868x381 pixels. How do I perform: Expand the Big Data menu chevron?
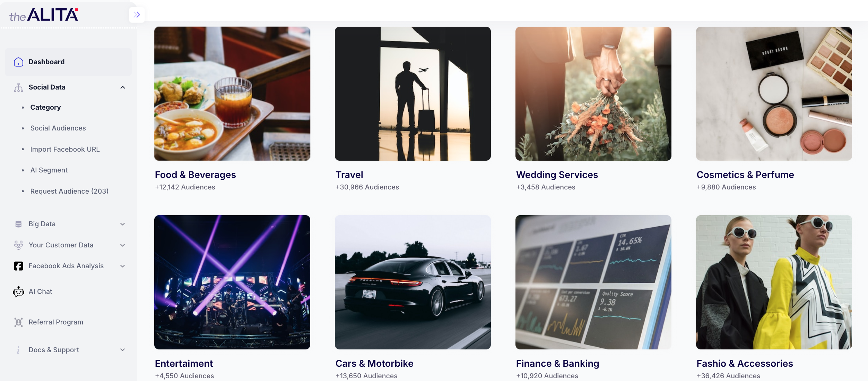point(123,224)
